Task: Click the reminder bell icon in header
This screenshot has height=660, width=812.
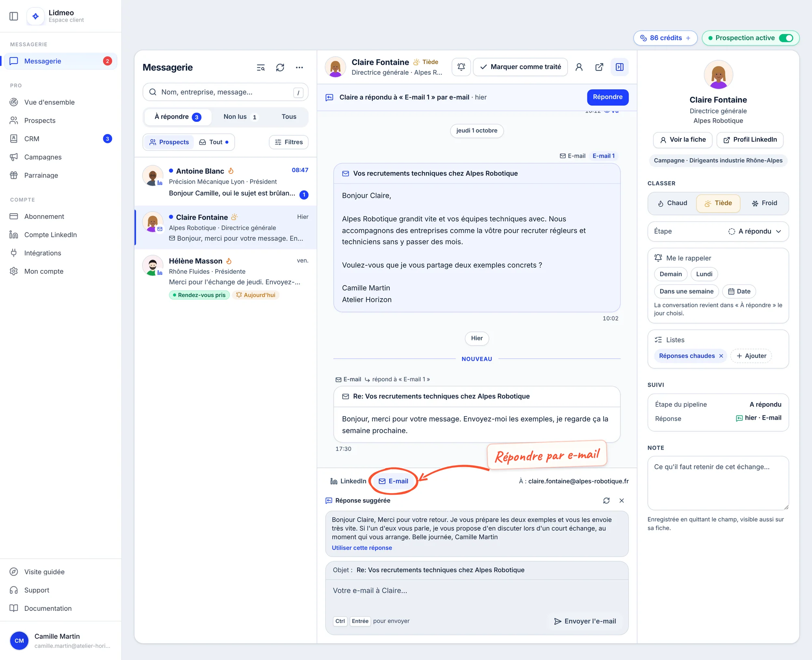Action: (x=461, y=67)
